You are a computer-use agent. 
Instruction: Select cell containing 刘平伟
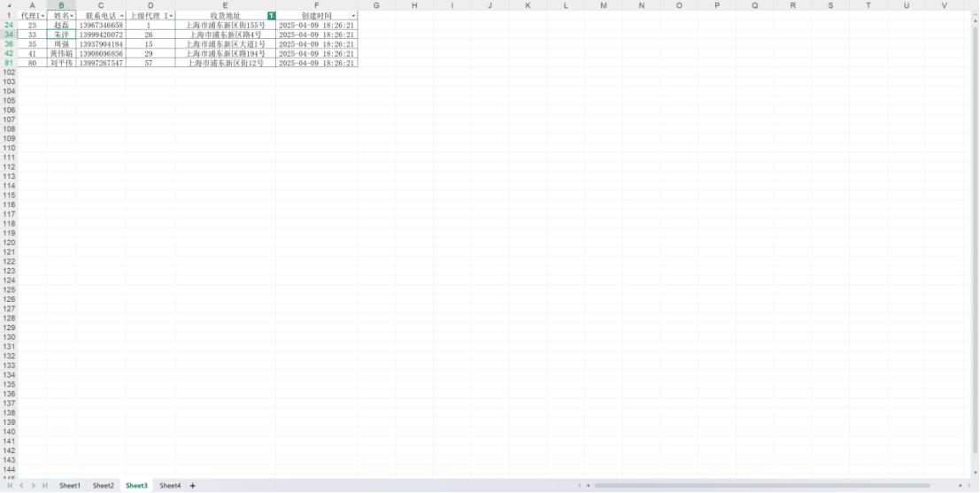pos(61,63)
